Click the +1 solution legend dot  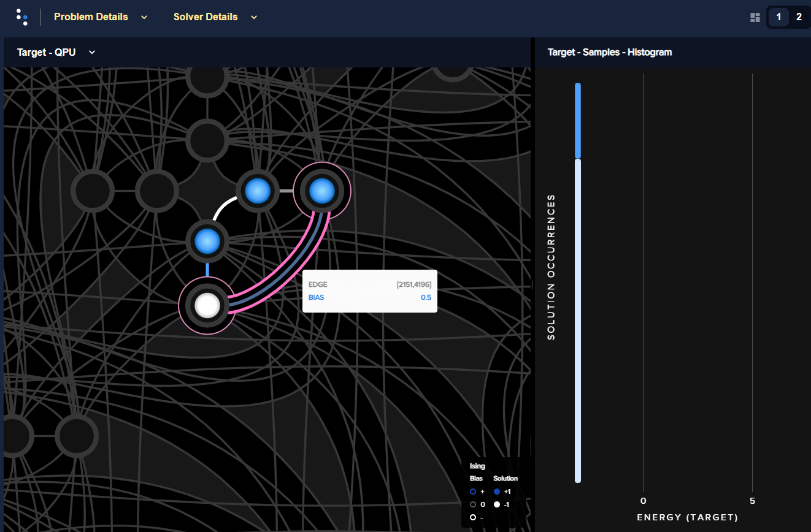(497, 492)
